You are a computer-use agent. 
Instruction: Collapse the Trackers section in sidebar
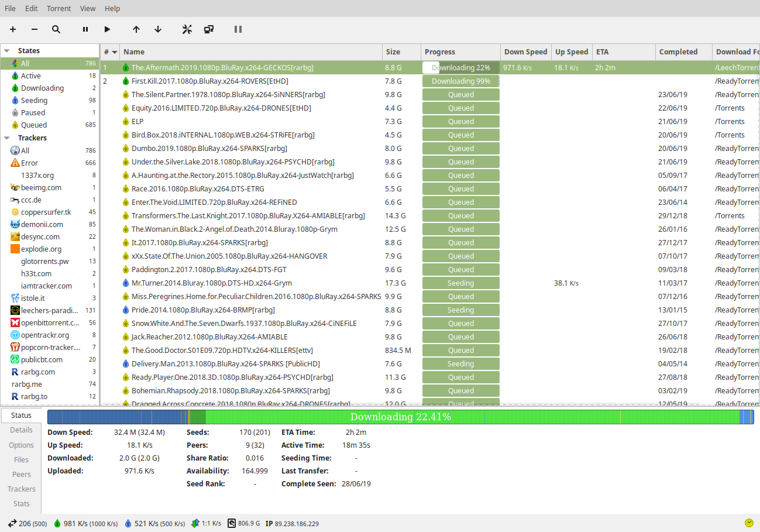tap(8, 138)
